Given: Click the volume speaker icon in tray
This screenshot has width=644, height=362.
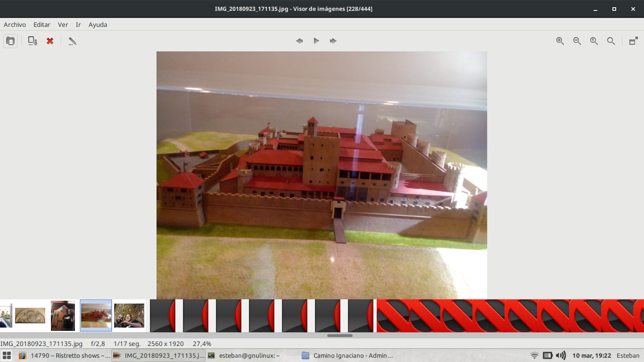Looking at the screenshot, I should [561, 356].
